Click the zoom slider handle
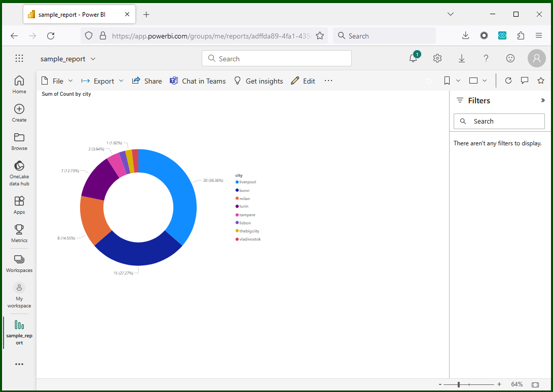Image resolution: width=553 pixels, height=392 pixels. tap(459, 384)
